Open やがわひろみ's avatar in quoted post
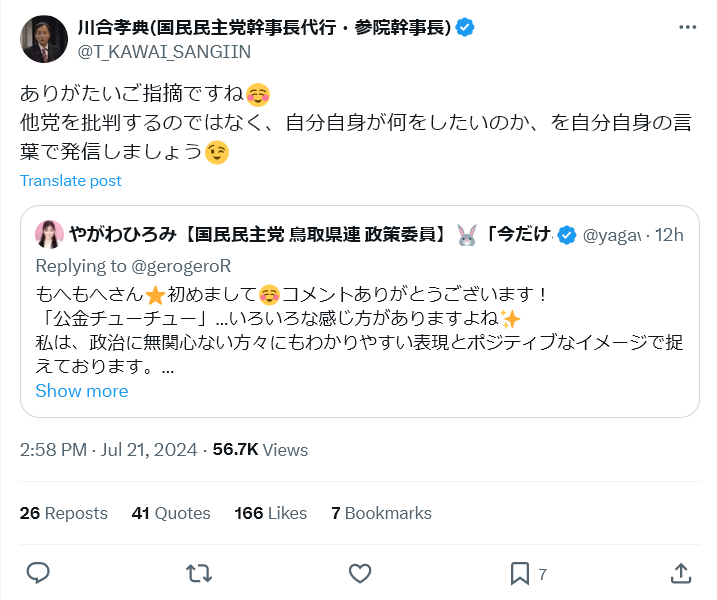 (x=49, y=235)
